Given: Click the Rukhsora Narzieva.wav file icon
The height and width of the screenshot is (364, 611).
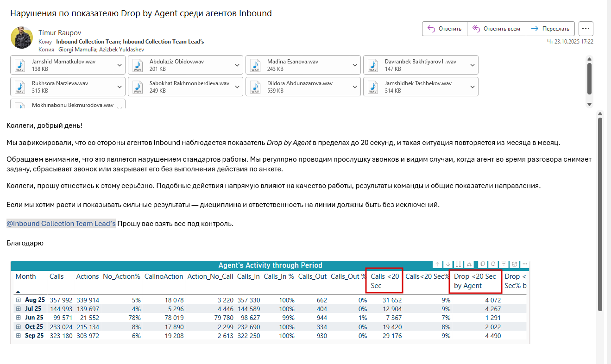Looking at the screenshot, I should [20, 87].
